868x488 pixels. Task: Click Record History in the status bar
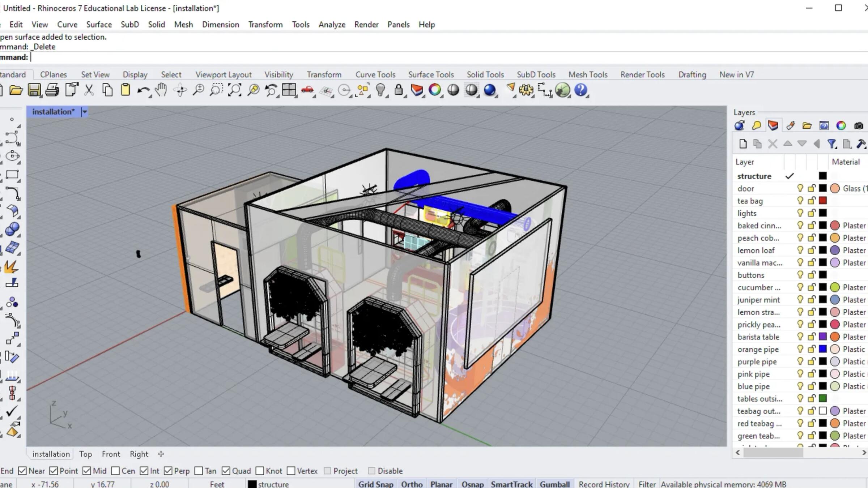(604, 484)
